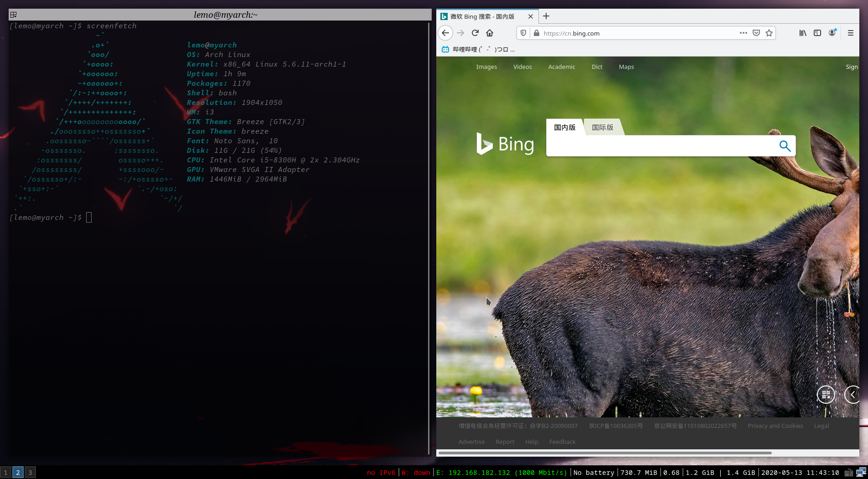Switch to 国际版 search tab
Image resolution: width=868 pixels, height=479 pixels.
pyautogui.click(x=603, y=127)
